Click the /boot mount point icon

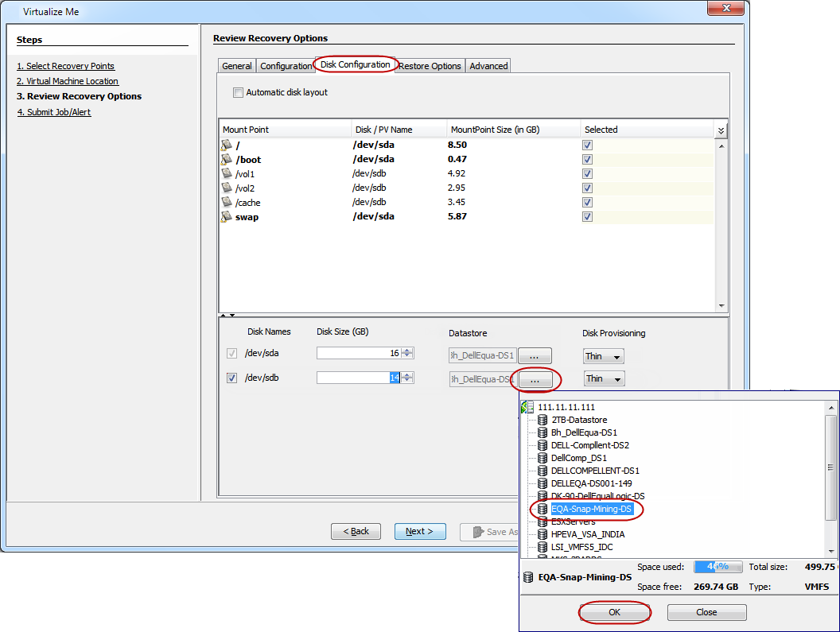click(227, 159)
